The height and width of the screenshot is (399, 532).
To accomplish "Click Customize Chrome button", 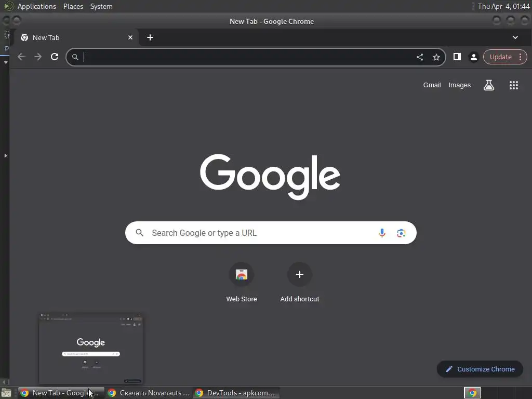I will [480, 369].
